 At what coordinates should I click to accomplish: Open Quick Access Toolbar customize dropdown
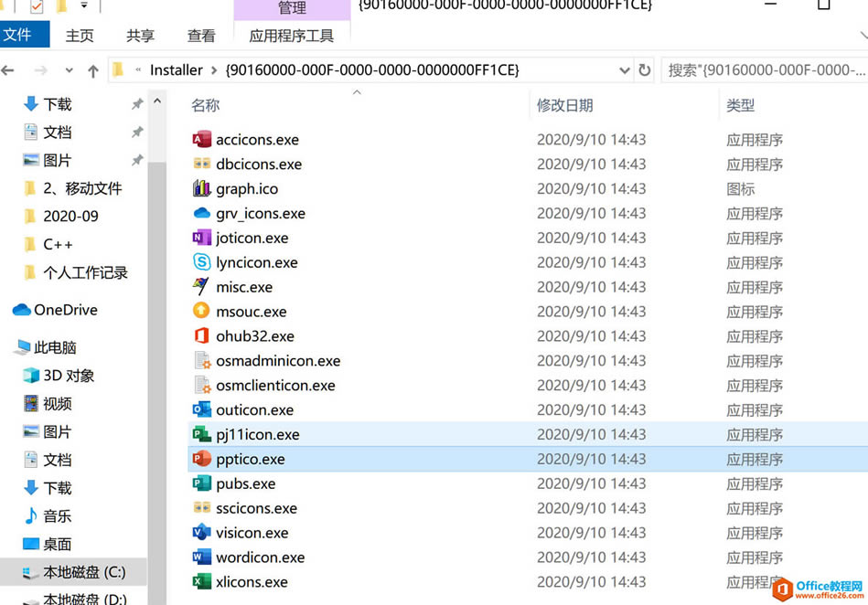[x=84, y=5]
